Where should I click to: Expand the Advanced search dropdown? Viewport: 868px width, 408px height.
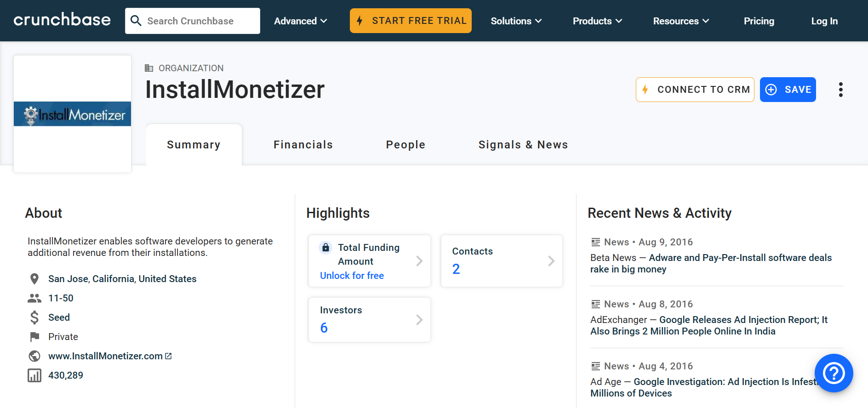tap(301, 21)
